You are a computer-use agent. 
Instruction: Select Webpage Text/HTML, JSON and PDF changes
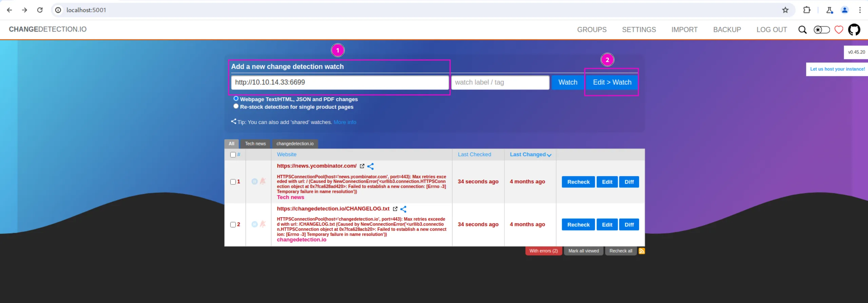tap(236, 99)
